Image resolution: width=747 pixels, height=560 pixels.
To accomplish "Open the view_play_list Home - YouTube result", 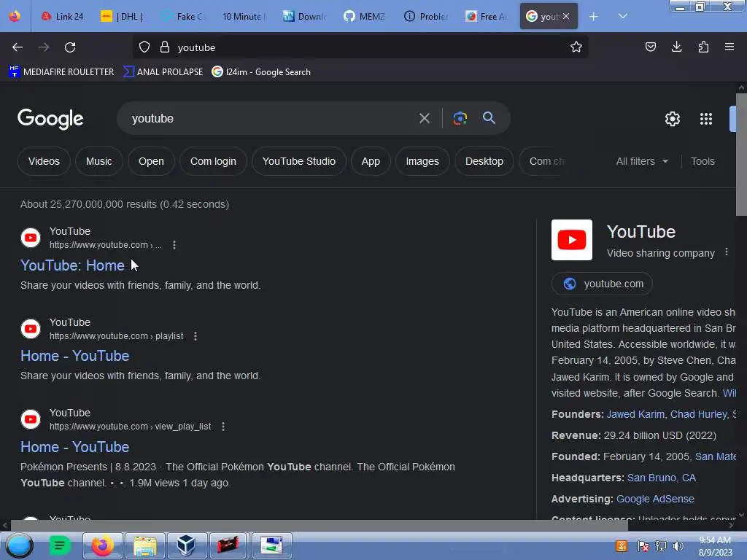I will pos(75,447).
